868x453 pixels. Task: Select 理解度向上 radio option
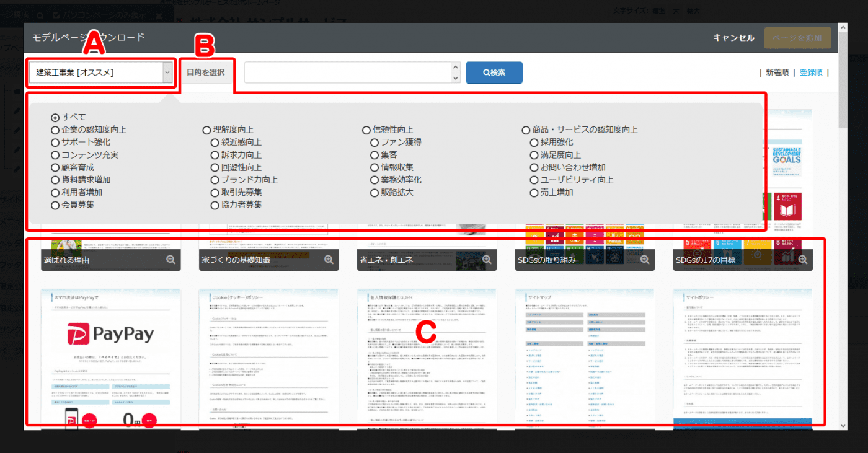(x=206, y=130)
